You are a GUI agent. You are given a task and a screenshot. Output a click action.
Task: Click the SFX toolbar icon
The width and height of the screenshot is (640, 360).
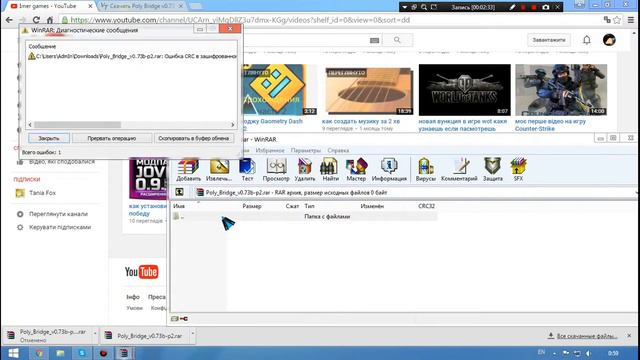(x=518, y=169)
